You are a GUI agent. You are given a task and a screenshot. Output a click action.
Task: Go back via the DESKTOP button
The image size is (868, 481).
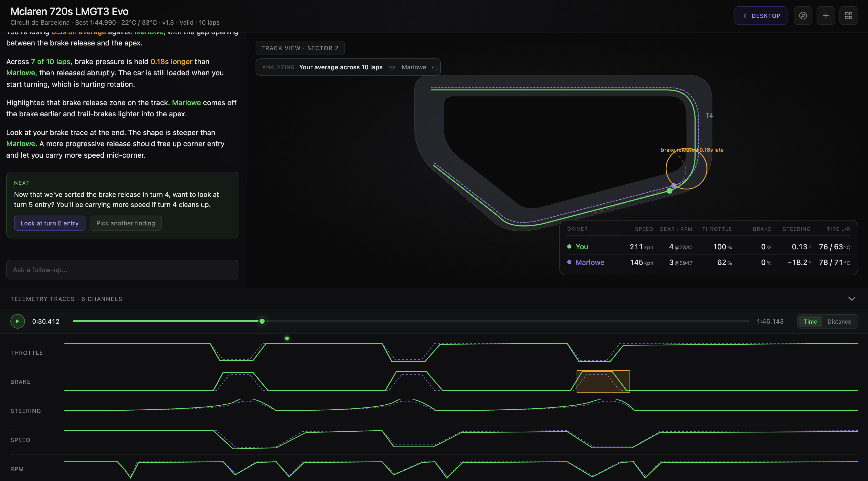761,16
